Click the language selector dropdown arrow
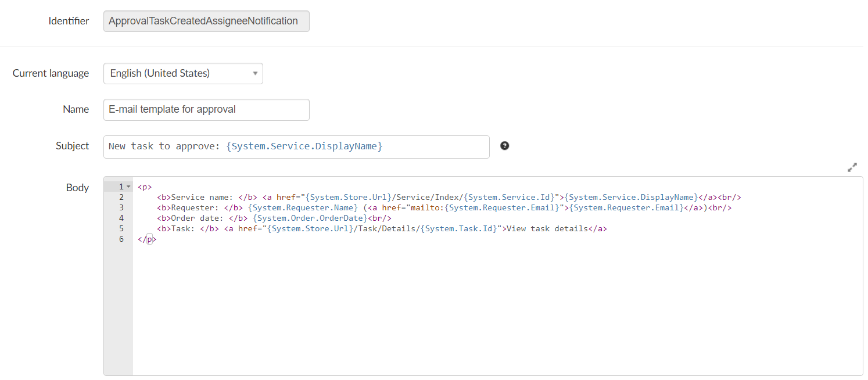This screenshot has width=868, height=380. (x=254, y=73)
